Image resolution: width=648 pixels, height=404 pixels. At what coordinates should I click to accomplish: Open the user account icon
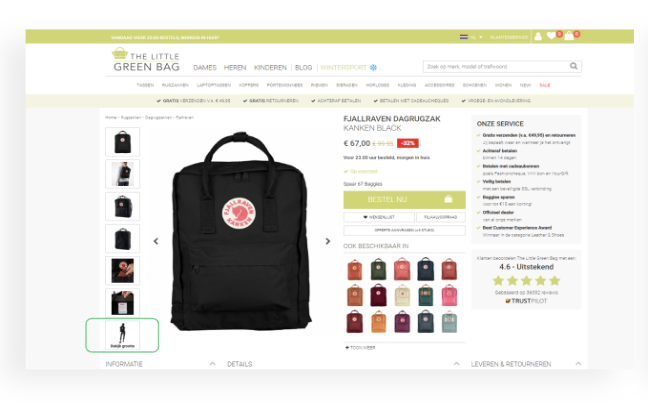(538, 36)
